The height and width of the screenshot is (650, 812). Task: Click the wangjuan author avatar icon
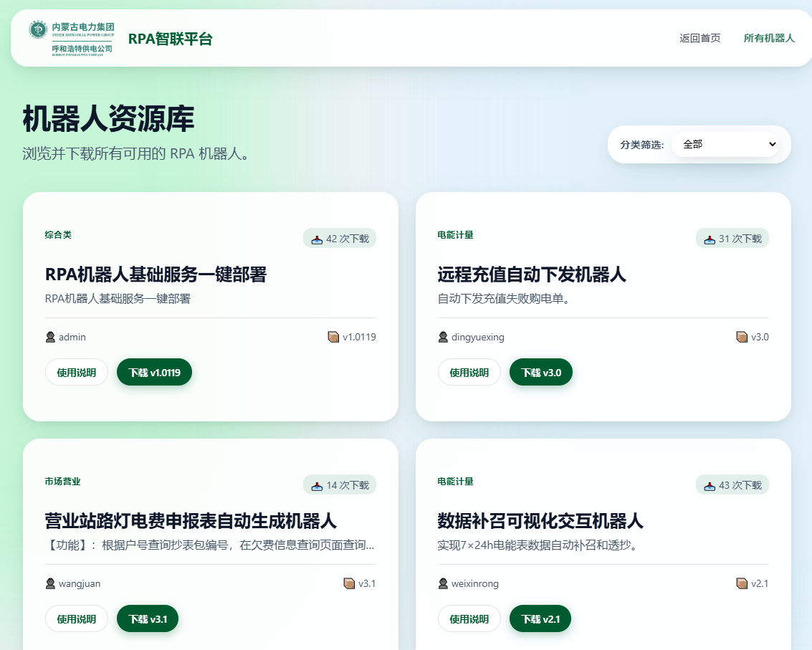coord(50,584)
